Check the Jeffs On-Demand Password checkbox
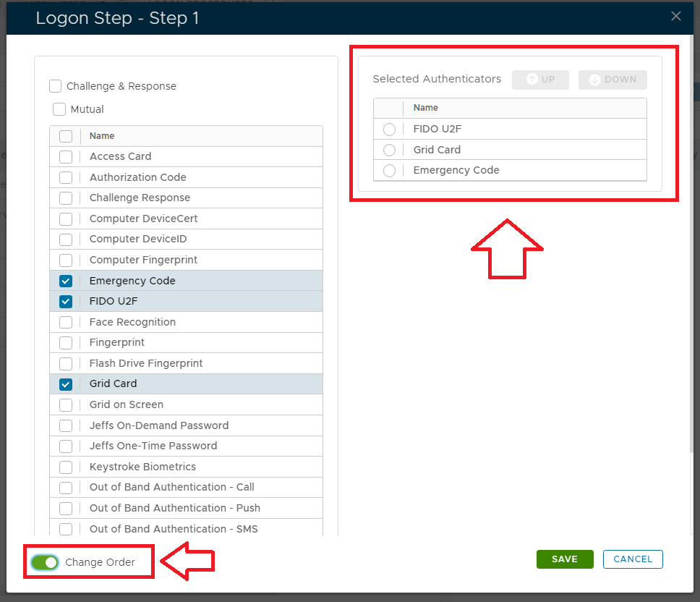Image resolution: width=700 pixels, height=602 pixels. [x=66, y=425]
